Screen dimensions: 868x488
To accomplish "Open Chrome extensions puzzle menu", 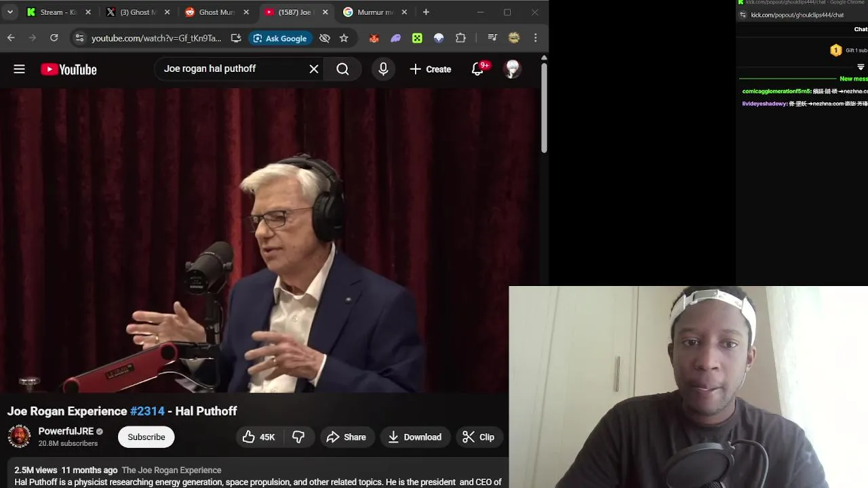I will point(461,38).
